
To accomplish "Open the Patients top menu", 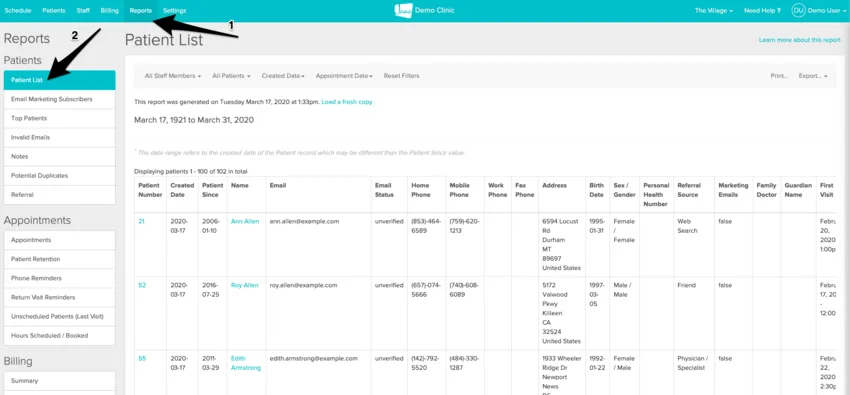I will pyautogui.click(x=54, y=11).
